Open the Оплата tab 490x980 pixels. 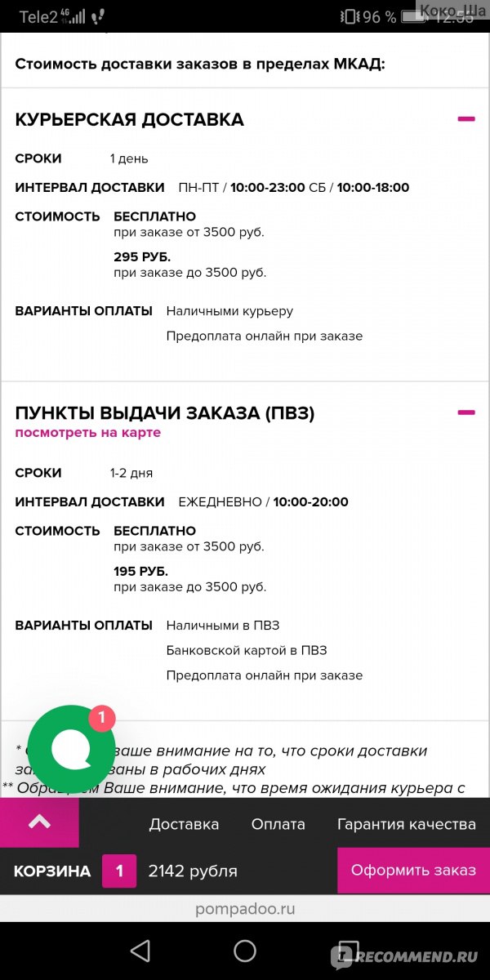click(278, 824)
